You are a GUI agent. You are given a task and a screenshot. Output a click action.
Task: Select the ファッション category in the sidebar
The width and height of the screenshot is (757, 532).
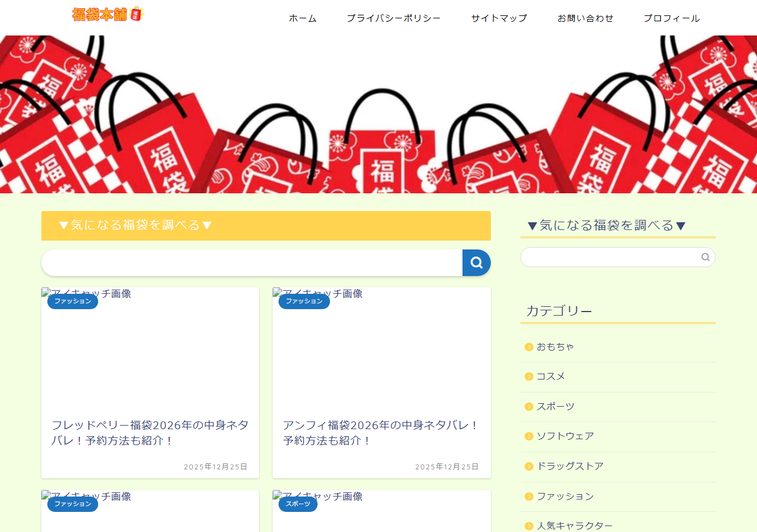tap(618, 497)
